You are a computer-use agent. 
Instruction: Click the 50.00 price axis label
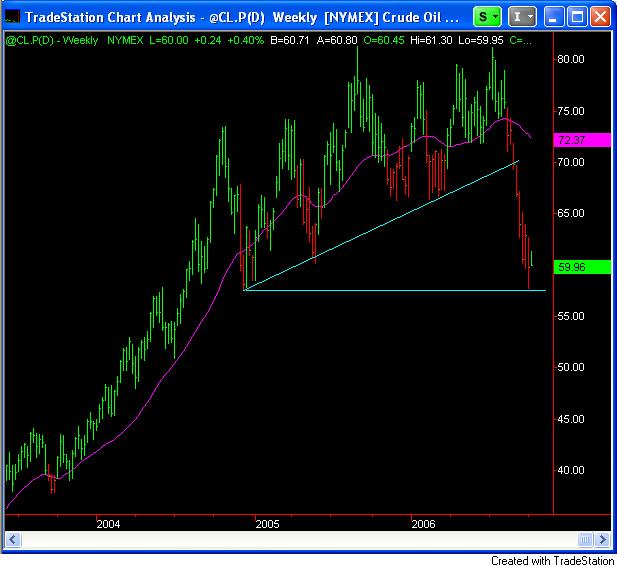(x=571, y=367)
